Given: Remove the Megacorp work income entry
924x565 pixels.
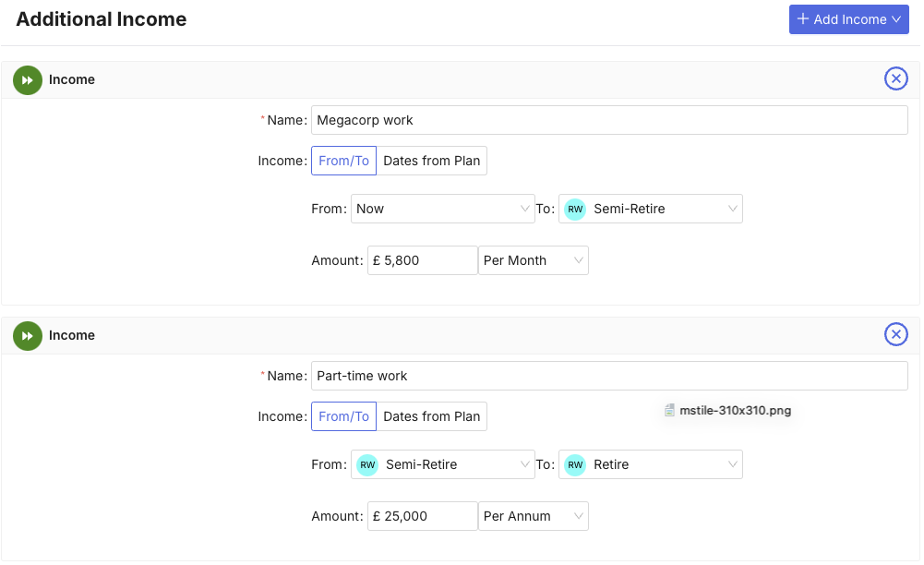Looking at the screenshot, I should tap(895, 78).
